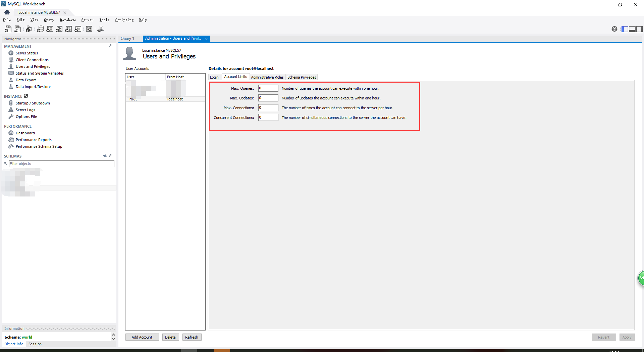This screenshot has width=644, height=352.
Task: Click the Max. Updates input field
Action: coord(268,98)
